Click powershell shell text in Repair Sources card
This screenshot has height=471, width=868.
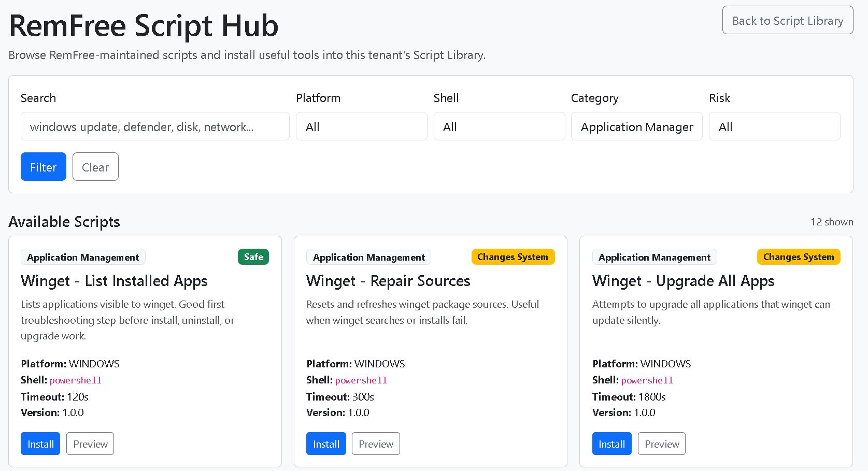(x=361, y=380)
